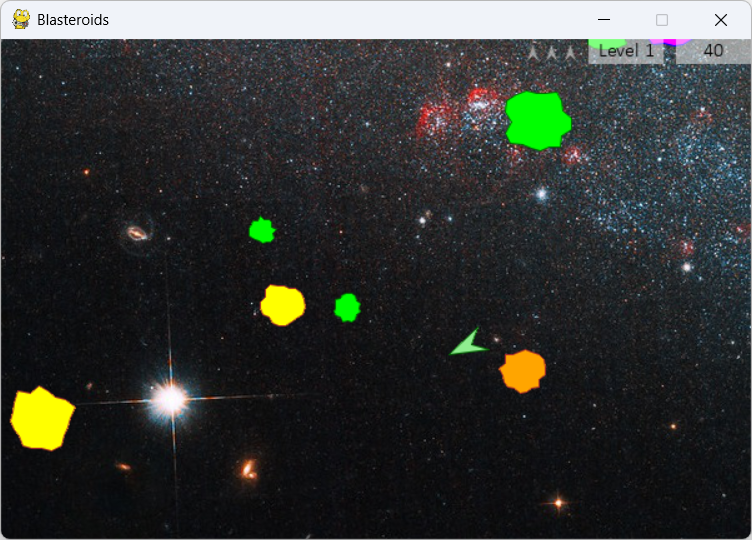The width and height of the screenshot is (752, 540).
Task: Select the medium yellow asteroid in the center
Action: click(x=282, y=305)
